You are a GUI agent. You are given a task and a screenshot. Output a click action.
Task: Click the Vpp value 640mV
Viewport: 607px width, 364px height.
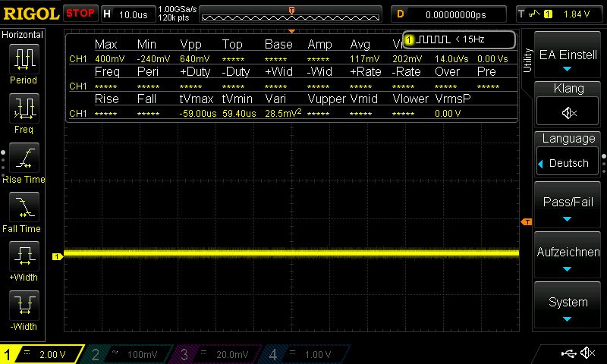[194, 59]
